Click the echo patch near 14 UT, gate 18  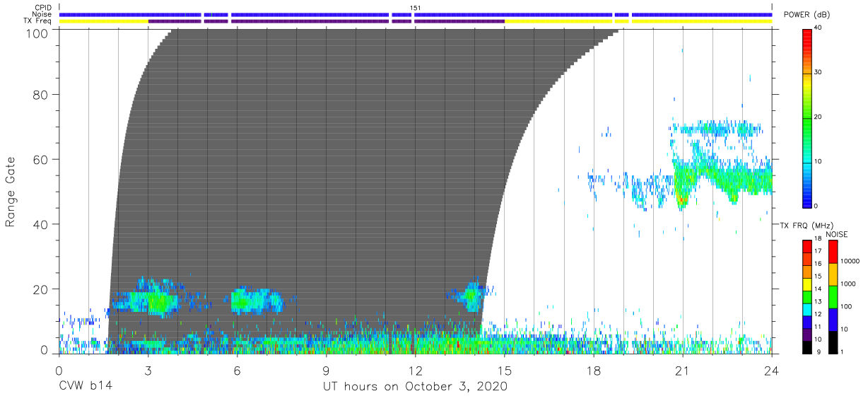point(471,295)
